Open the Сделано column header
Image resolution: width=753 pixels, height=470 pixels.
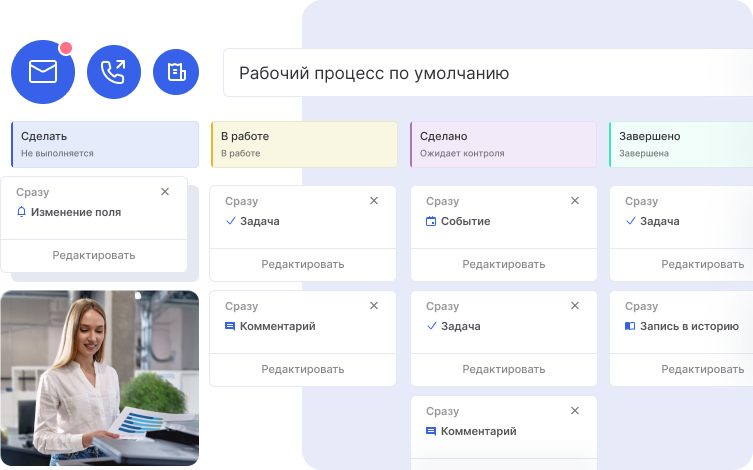504,144
